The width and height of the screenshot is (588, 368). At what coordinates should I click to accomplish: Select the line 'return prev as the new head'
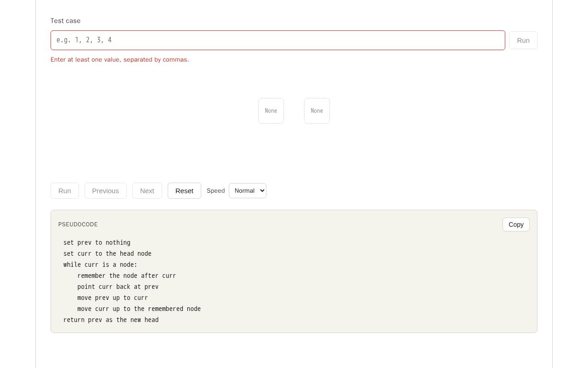tap(111, 320)
